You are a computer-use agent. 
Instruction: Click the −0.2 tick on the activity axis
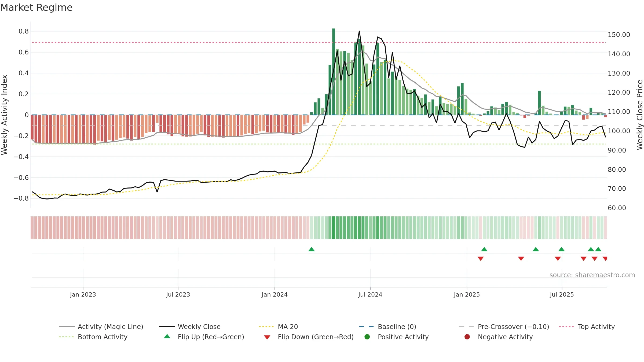[x=21, y=136]
